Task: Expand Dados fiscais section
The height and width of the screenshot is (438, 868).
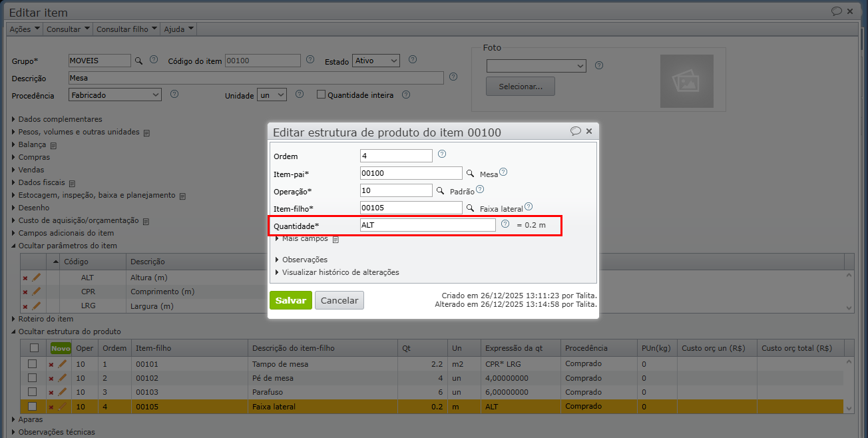Action: (x=39, y=182)
